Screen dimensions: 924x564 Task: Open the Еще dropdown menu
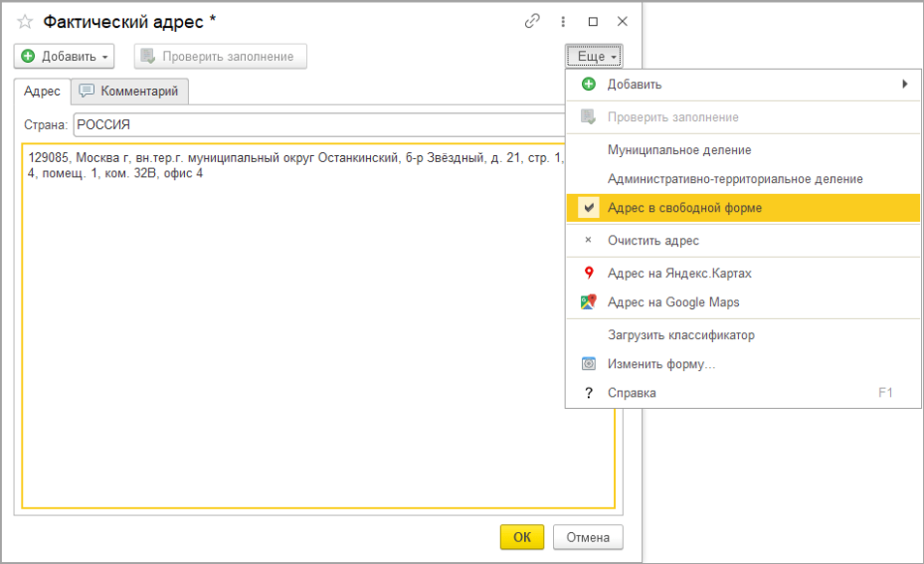[x=594, y=56]
